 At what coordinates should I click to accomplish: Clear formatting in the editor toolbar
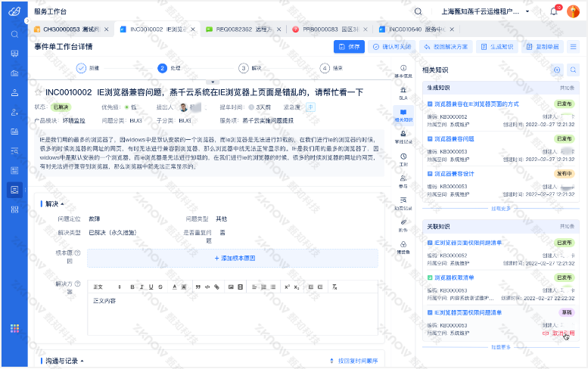point(334,287)
